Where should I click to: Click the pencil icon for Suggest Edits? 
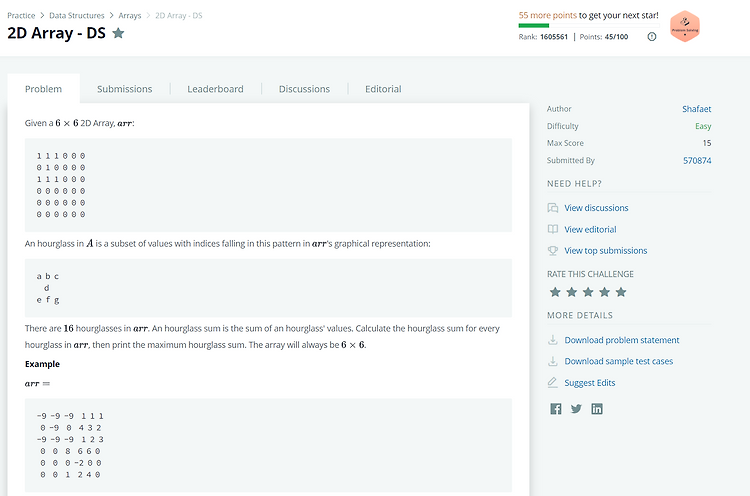(x=552, y=383)
